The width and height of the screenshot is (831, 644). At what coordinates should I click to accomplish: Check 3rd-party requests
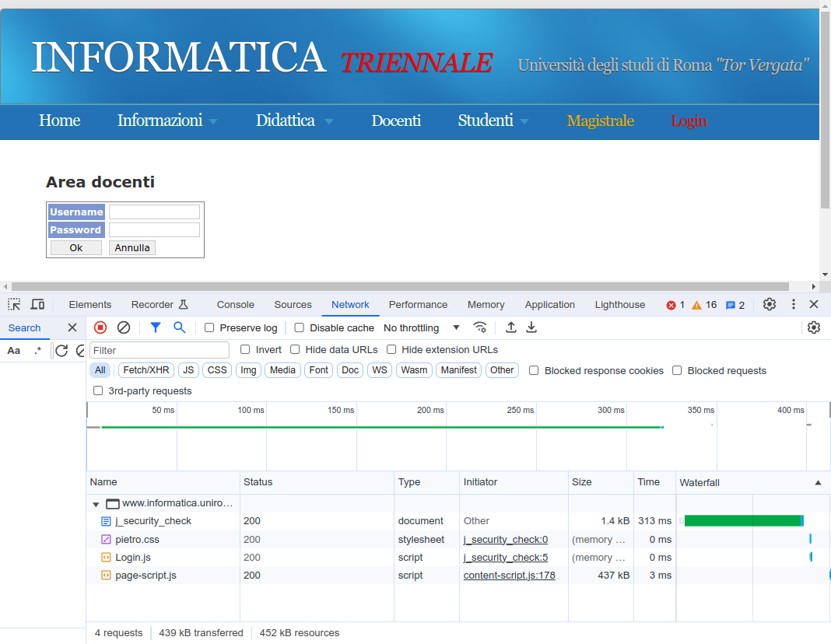point(97,391)
